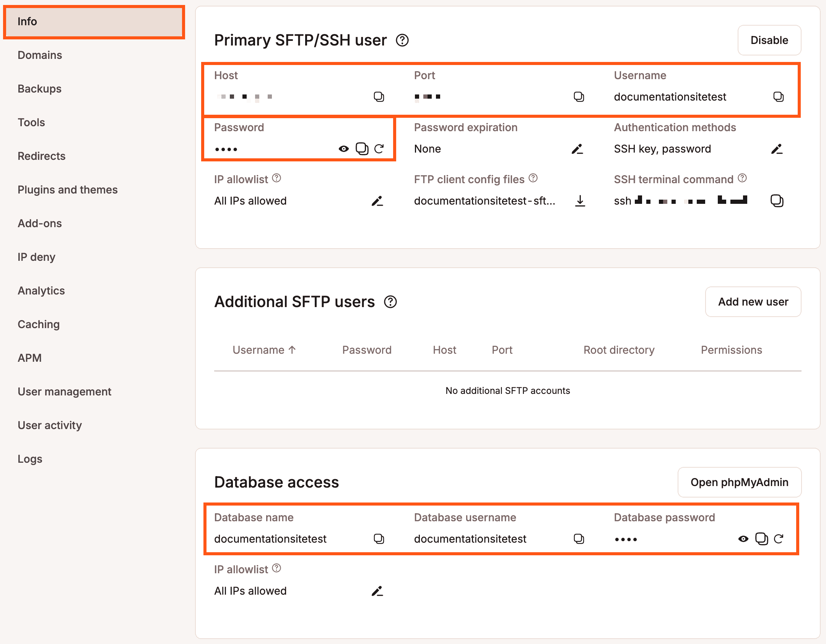Go to Plugins and themes section

coord(68,190)
